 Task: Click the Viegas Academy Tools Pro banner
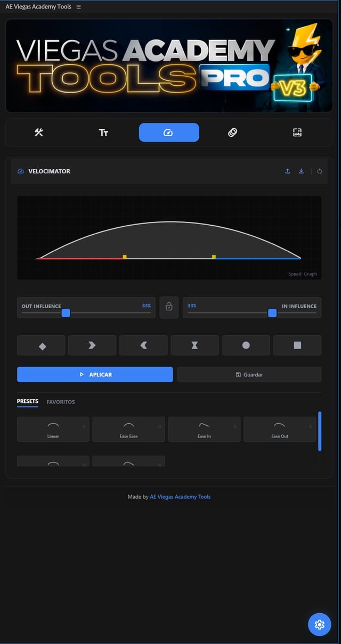(169, 66)
